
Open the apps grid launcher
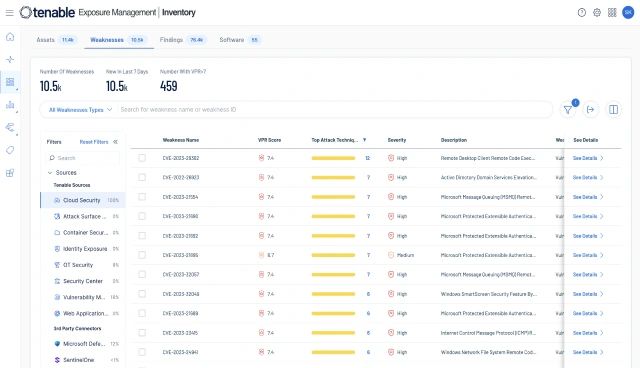612,13
